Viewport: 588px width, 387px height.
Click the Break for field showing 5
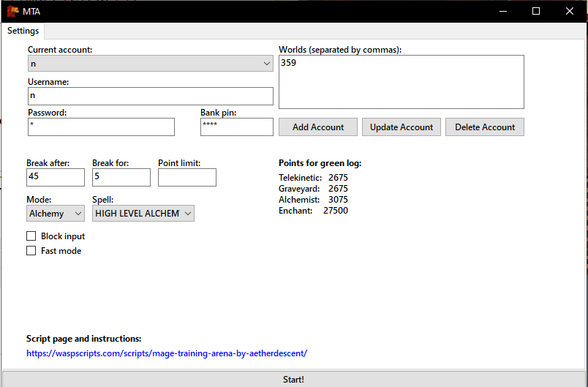click(121, 177)
